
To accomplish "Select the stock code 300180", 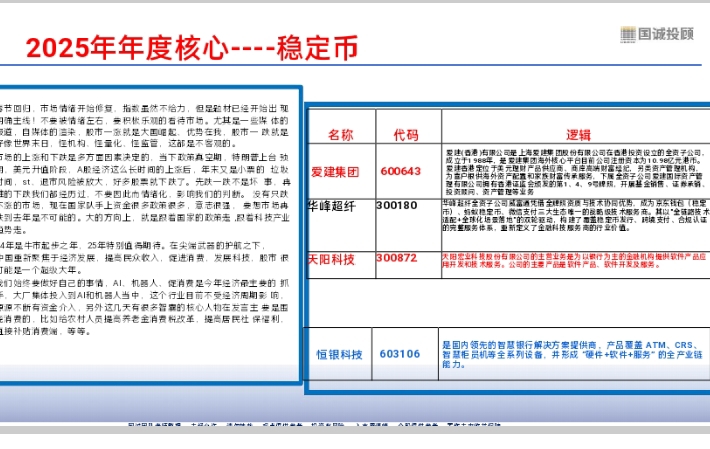I will [x=397, y=205].
